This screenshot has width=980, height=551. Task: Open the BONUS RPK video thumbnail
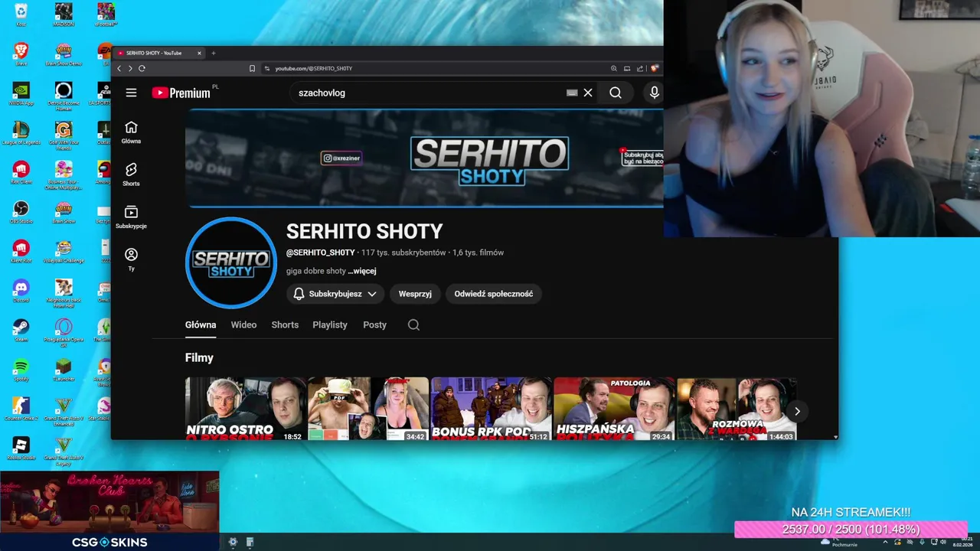[x=491, y=409]
